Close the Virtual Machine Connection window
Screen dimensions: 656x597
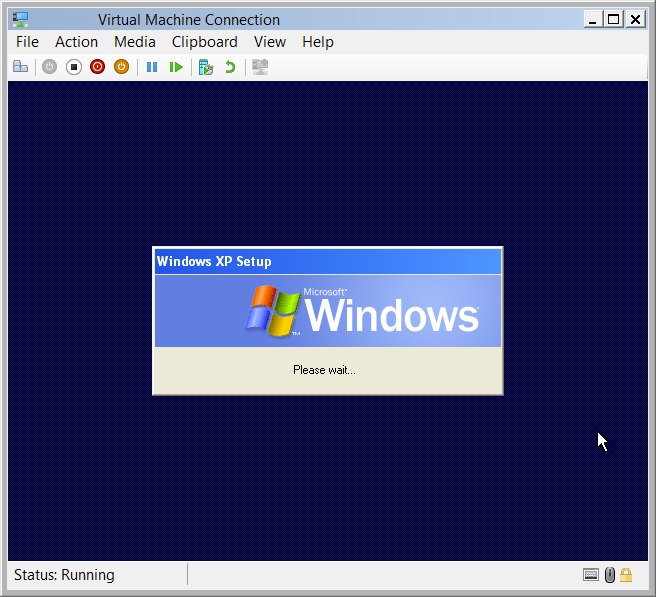(x=636, y=20)
